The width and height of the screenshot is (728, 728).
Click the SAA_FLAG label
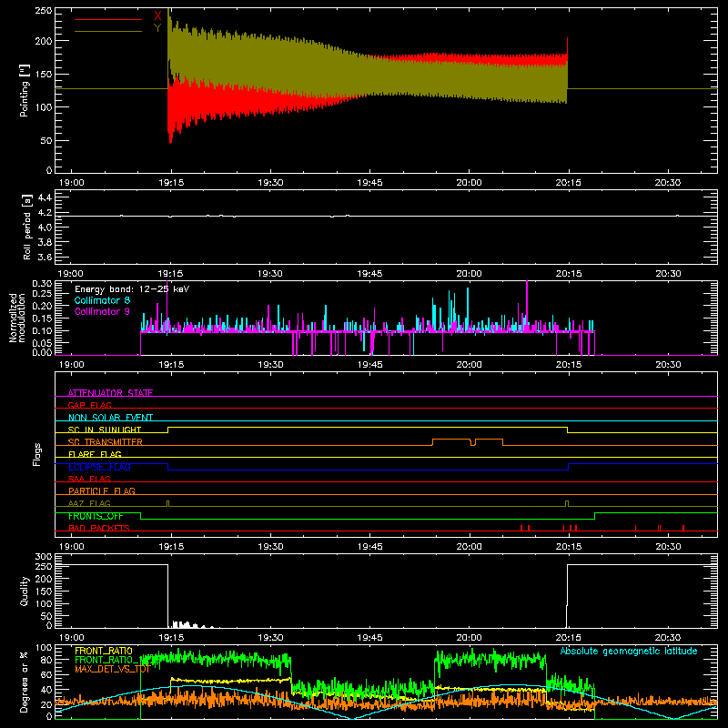click(x=89, y=479)
